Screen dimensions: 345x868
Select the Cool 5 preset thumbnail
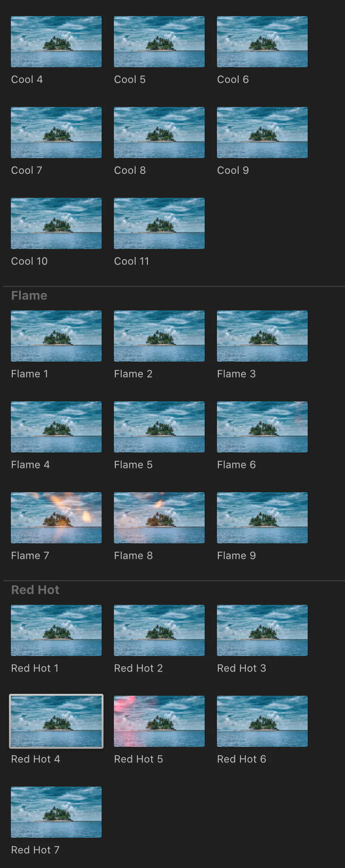click(x=159, y=42)
